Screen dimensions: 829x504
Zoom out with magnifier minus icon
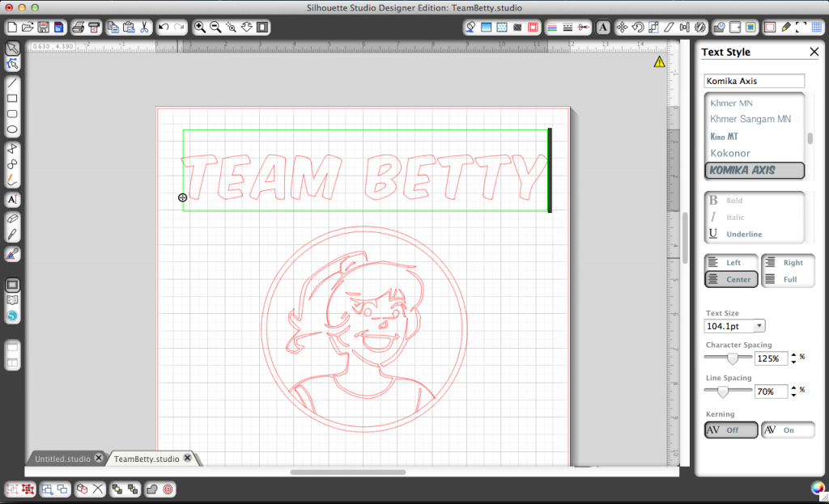215,27
